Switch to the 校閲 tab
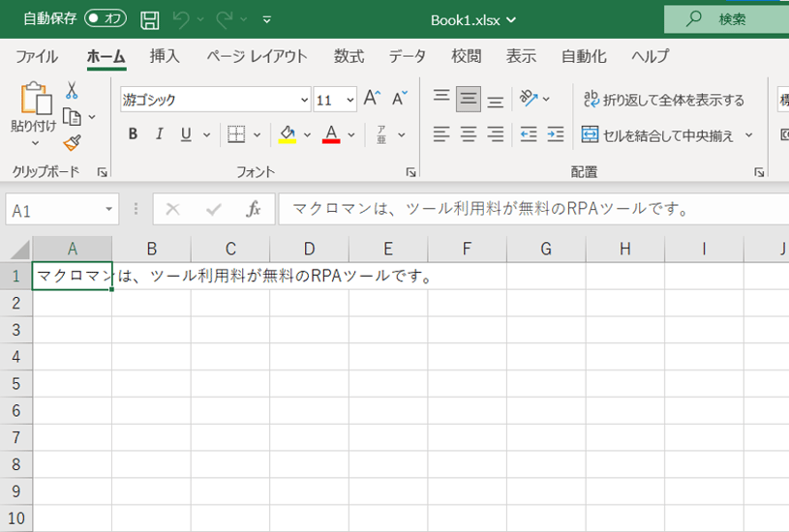Image resolution: width=789 pixels, height=532 pixels. tap(467, 56)
